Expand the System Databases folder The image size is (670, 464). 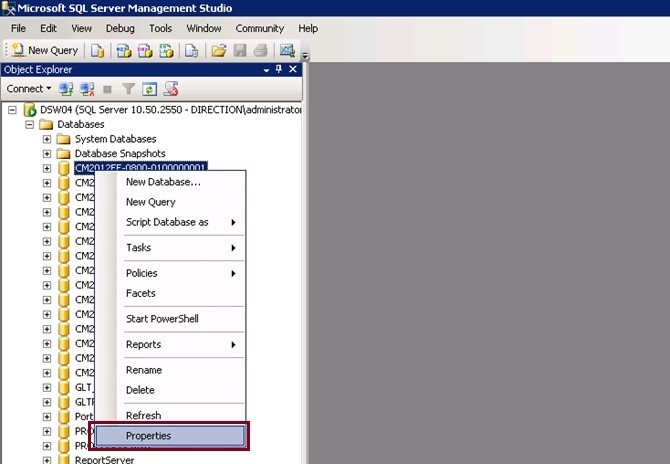(x=47, y=139)
